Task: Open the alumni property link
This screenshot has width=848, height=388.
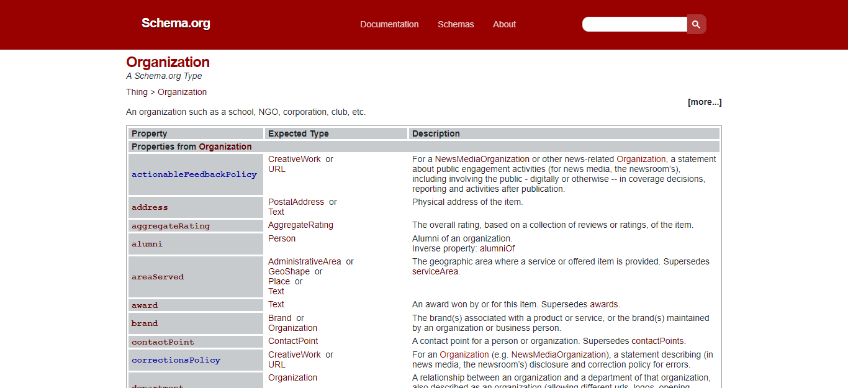Action: (x=147, y=244)
